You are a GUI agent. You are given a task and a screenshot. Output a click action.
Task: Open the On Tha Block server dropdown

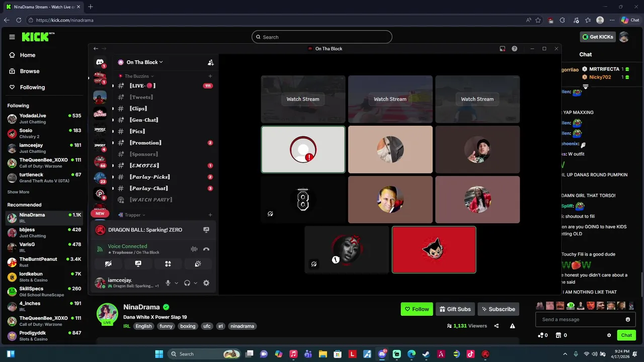[144, 62]
